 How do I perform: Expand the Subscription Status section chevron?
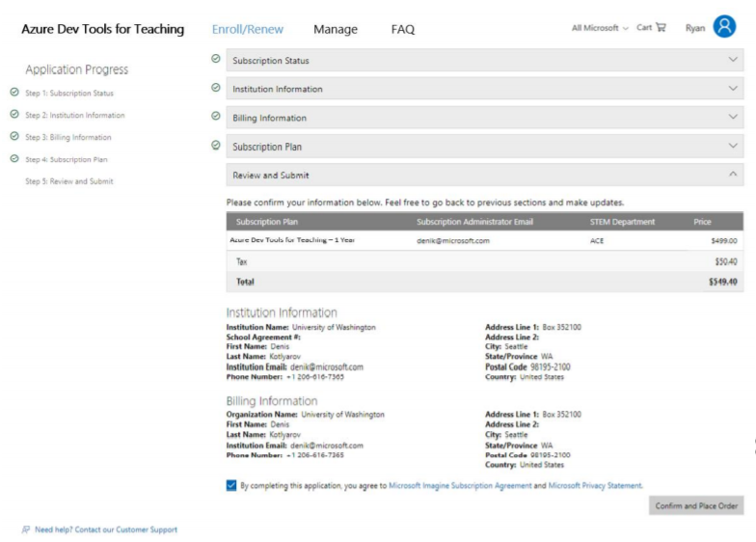pyautogui.click(x=733, y=60)
